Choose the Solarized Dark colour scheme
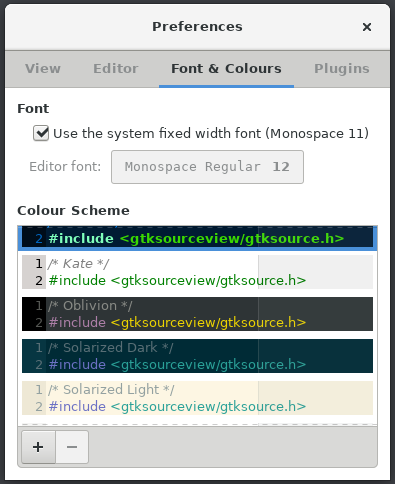 coord(197,356)
